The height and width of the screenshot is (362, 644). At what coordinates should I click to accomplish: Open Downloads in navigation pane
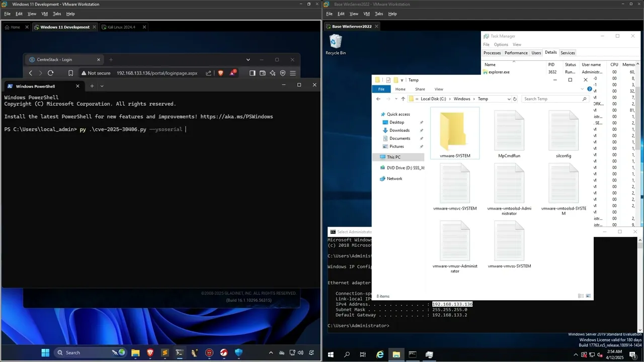(399, 130)
